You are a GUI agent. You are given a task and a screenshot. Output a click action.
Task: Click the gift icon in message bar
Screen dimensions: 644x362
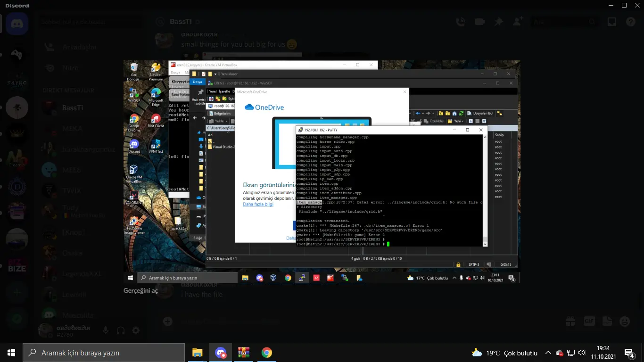pos(570,321)
